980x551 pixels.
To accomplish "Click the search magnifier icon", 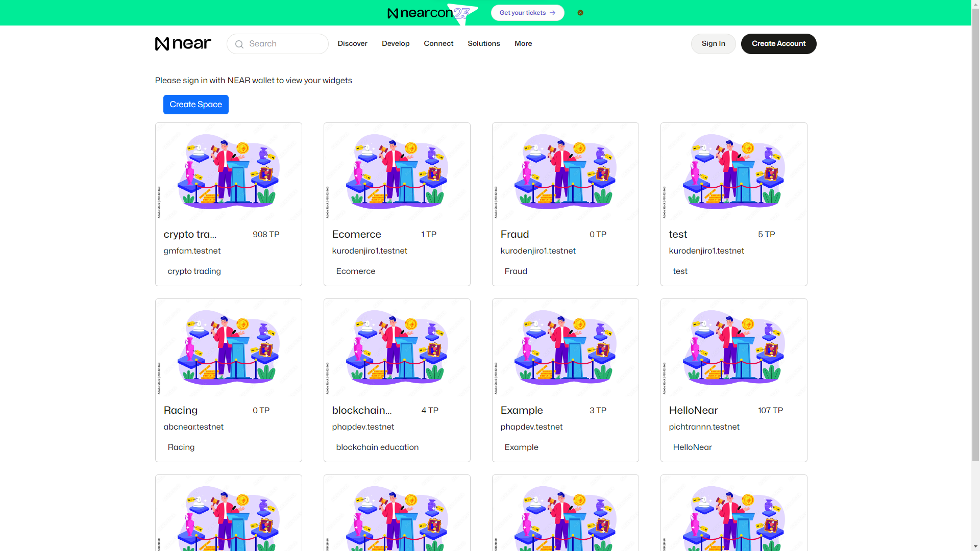I will pyautogui.click(x=239, y=44).
